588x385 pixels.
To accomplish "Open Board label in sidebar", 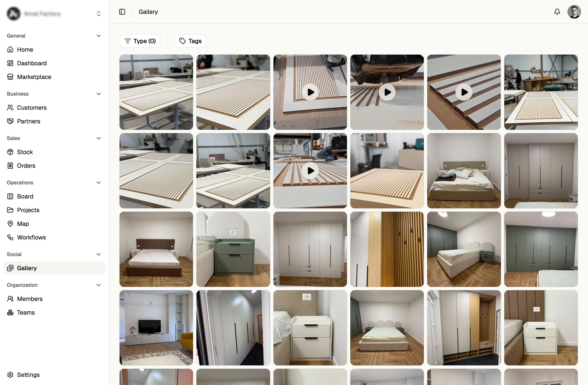I will pyautogui.click(x=25, y=197).
